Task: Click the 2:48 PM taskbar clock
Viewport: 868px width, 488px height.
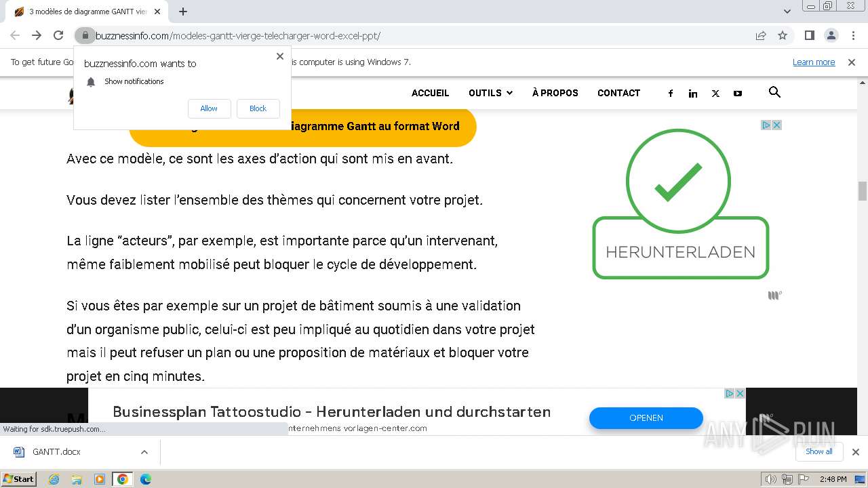Action: coord(833,479)
